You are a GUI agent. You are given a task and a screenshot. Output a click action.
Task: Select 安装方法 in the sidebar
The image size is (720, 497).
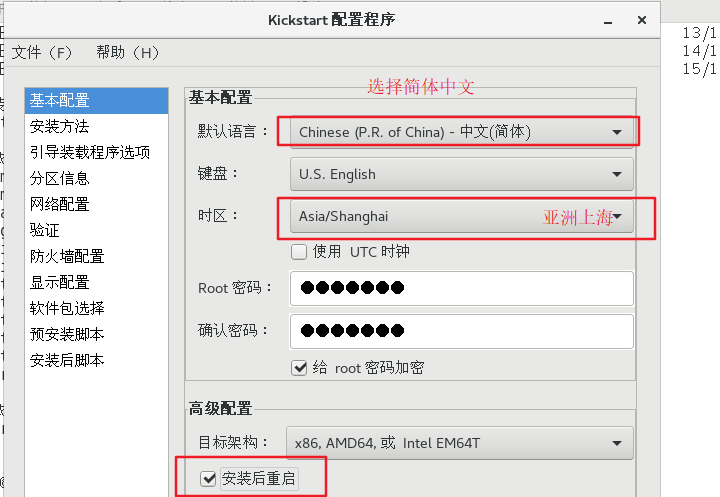[96, 126]
